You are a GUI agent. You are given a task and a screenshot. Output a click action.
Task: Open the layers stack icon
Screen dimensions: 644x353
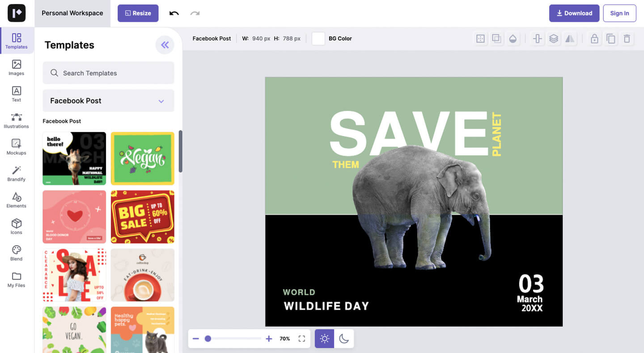coord(554,38)
